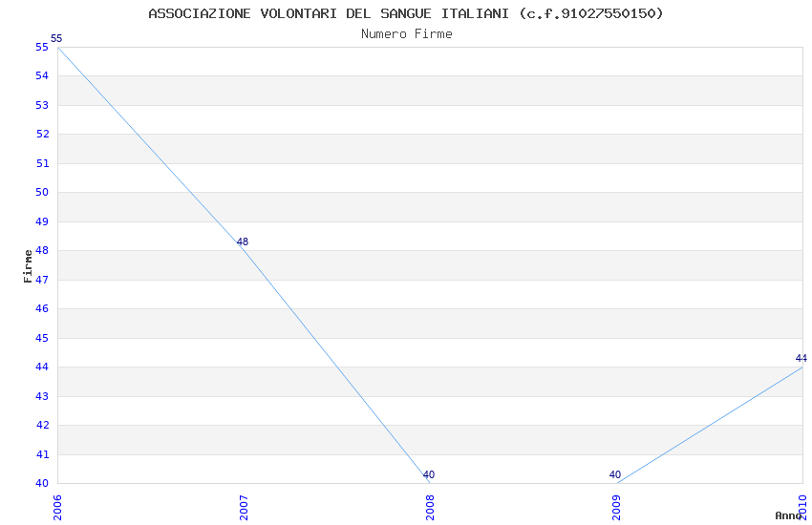Click y-axis tick value 52

[x=42, y=134]
